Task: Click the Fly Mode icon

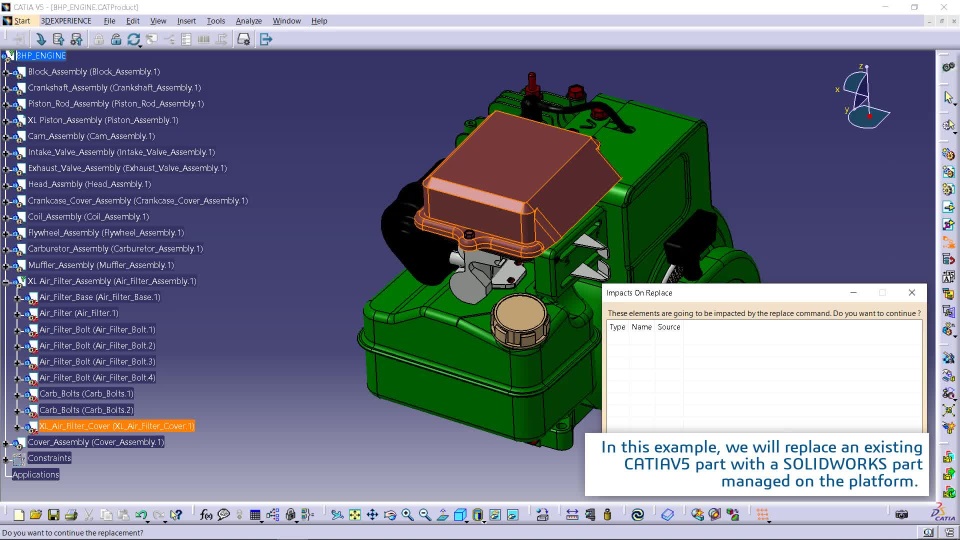Action: pyautogui.click(x=337, y=515)
